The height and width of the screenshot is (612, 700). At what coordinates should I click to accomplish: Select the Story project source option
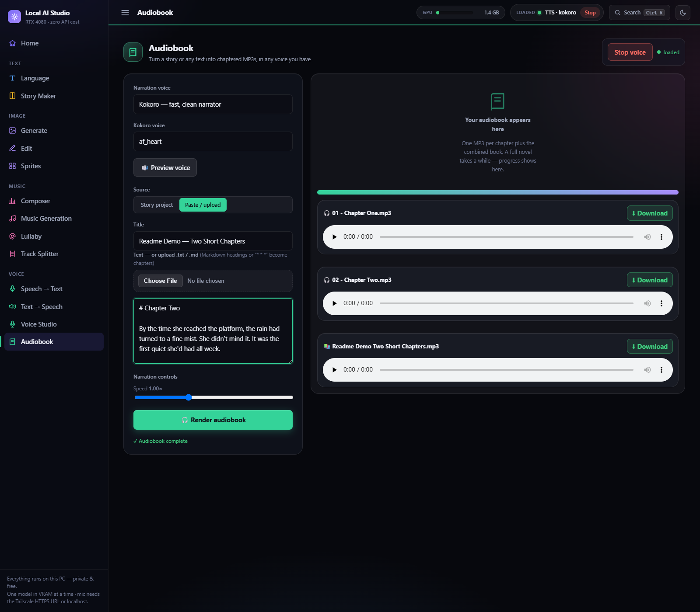pyautogui.click(x=157, y=205)
